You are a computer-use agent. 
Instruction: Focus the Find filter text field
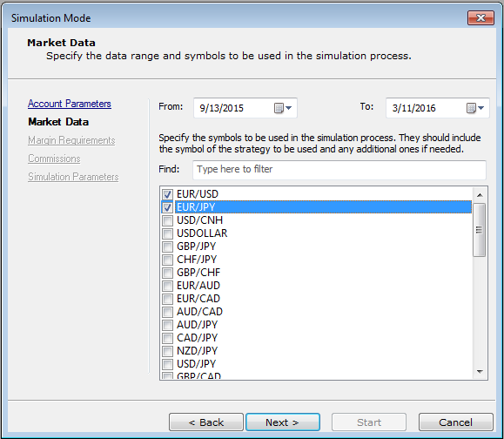[339, 170]
